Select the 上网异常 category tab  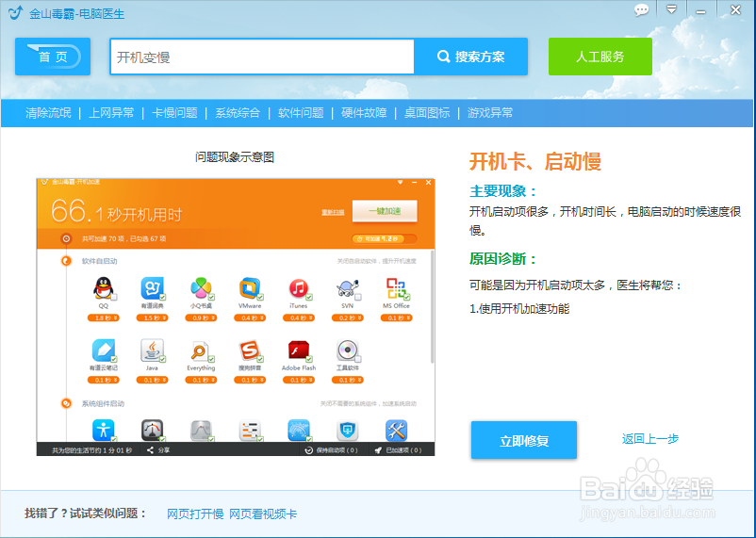point(111,113)
